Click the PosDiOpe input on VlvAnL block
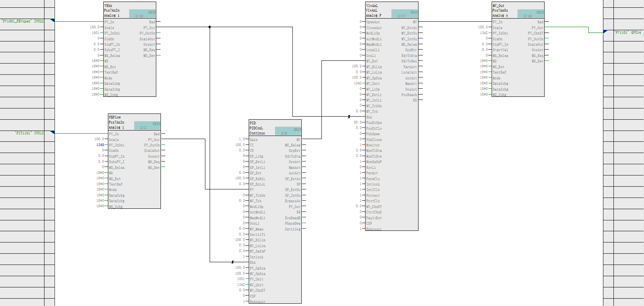644x306 pixels. point(374,123)
